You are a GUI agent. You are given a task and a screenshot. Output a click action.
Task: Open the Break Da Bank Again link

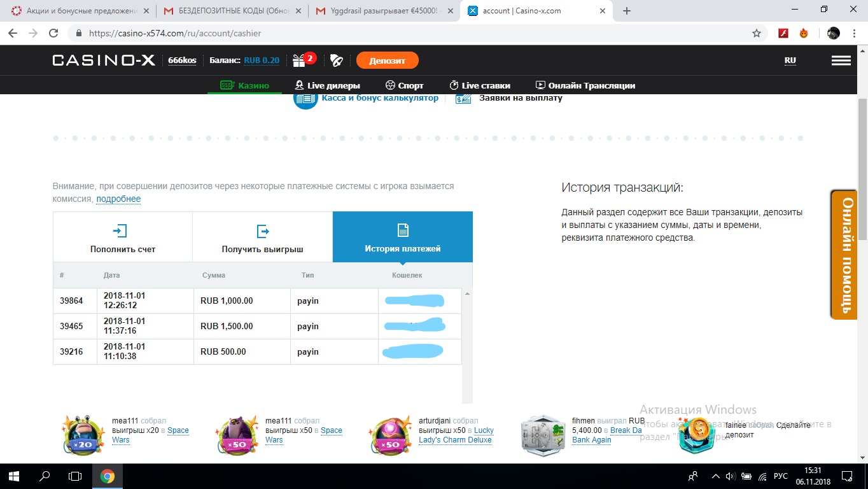point(607,435)
